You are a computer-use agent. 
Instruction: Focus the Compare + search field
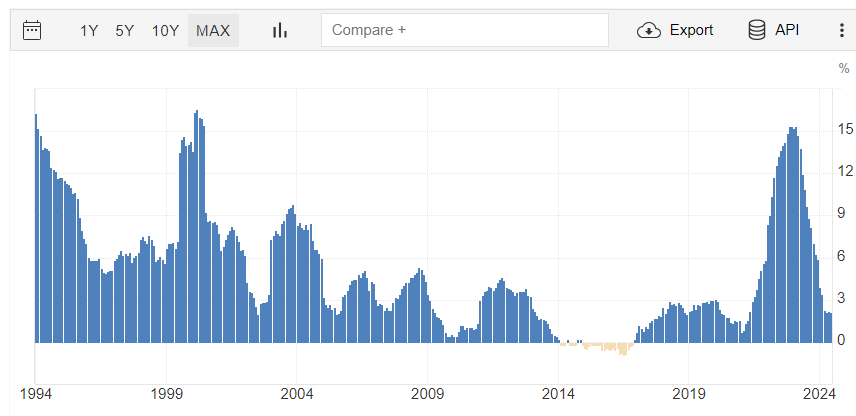click(464, 30)
